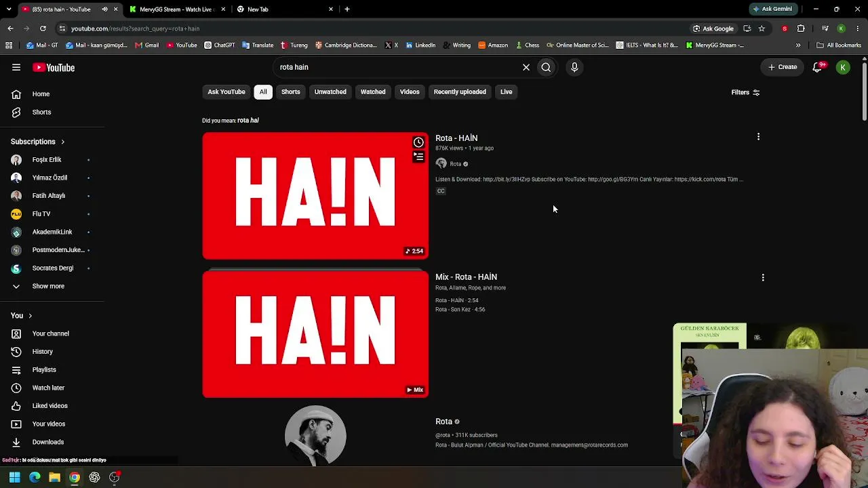The width and height of the screenshot is (868, 488).
Task: Start voice search with the microphone
Action: coord(574,67)
